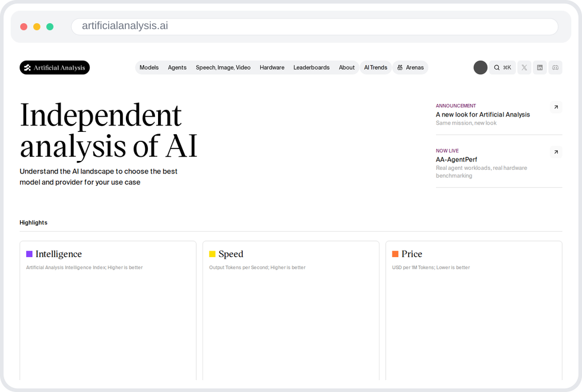Click the Highlights section label
The width and height of the screenshot is (582, 392).
pyautogui.click(x=33, y=222)
